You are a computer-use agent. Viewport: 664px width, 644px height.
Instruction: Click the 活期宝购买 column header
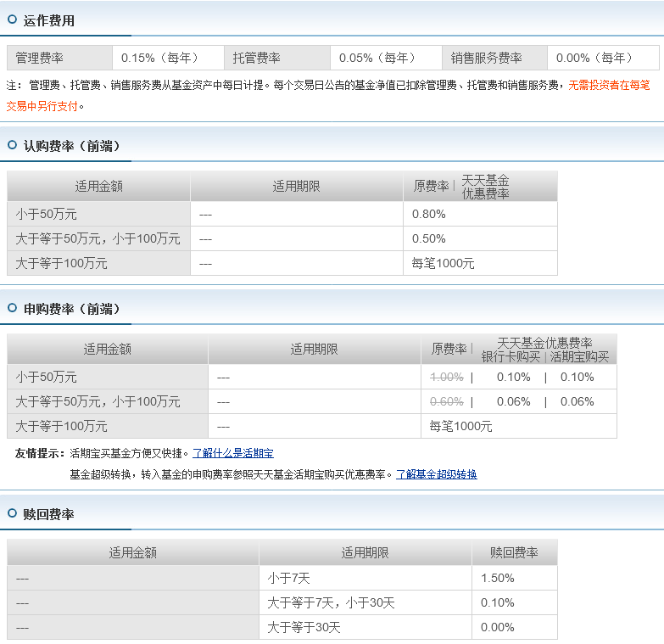coord(579,357)
